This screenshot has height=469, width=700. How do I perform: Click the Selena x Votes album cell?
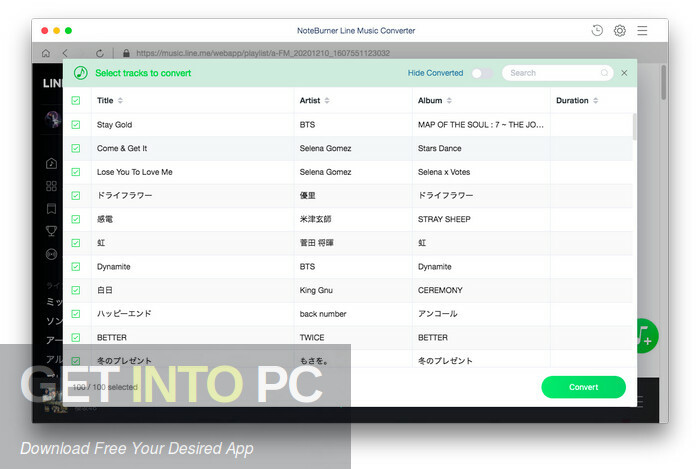[x=444, y=172]
